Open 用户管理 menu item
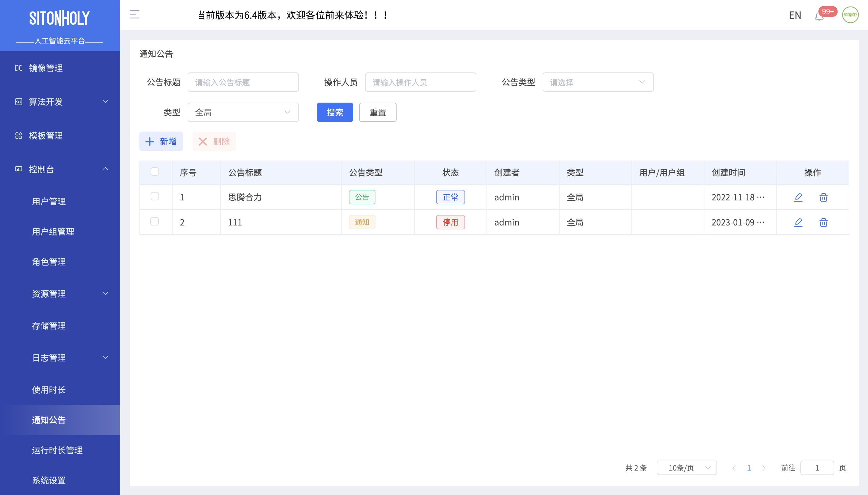Viewport: 868px width, 495px height. tap(60, 202)
